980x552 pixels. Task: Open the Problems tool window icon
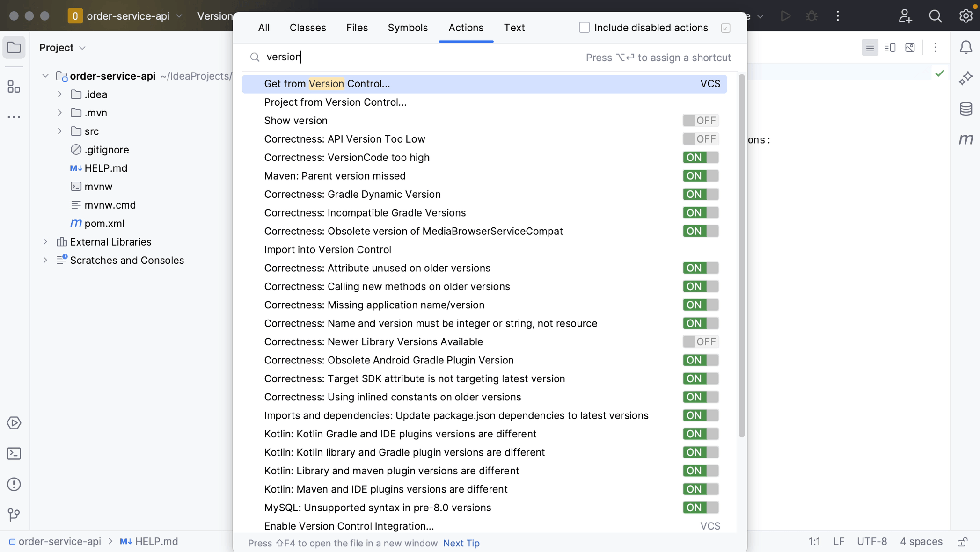click(14, 484)
